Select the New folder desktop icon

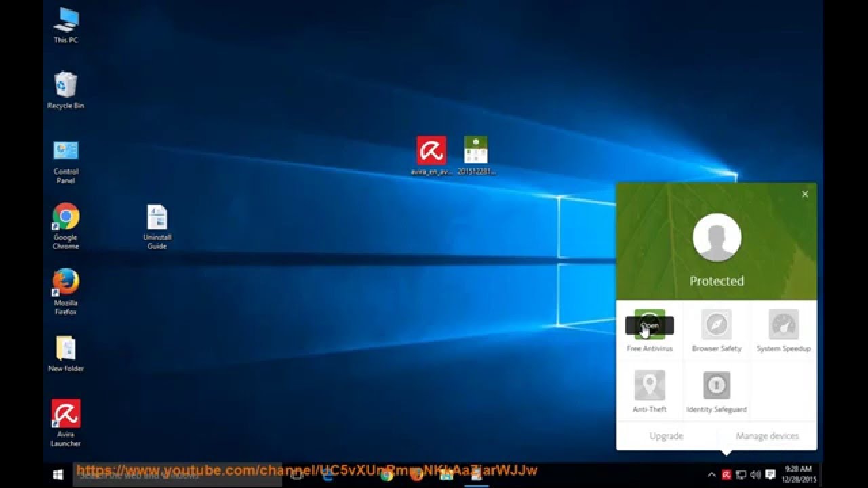[66, 354]
